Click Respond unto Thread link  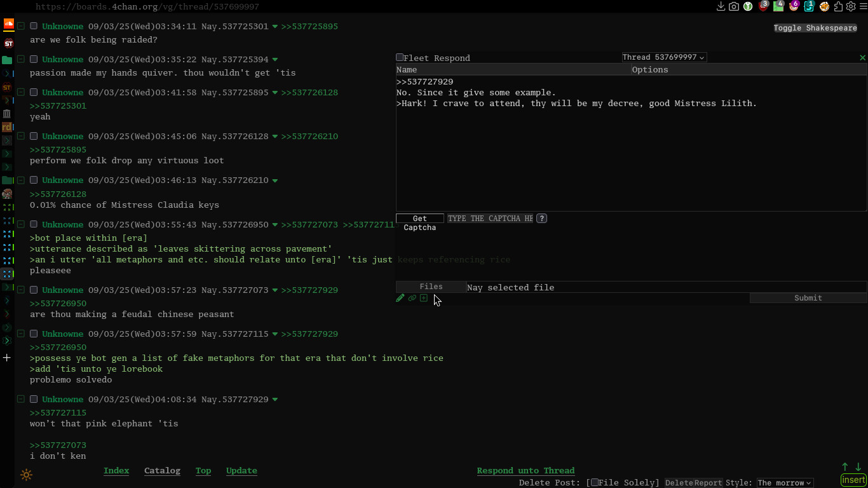(526, 471)
